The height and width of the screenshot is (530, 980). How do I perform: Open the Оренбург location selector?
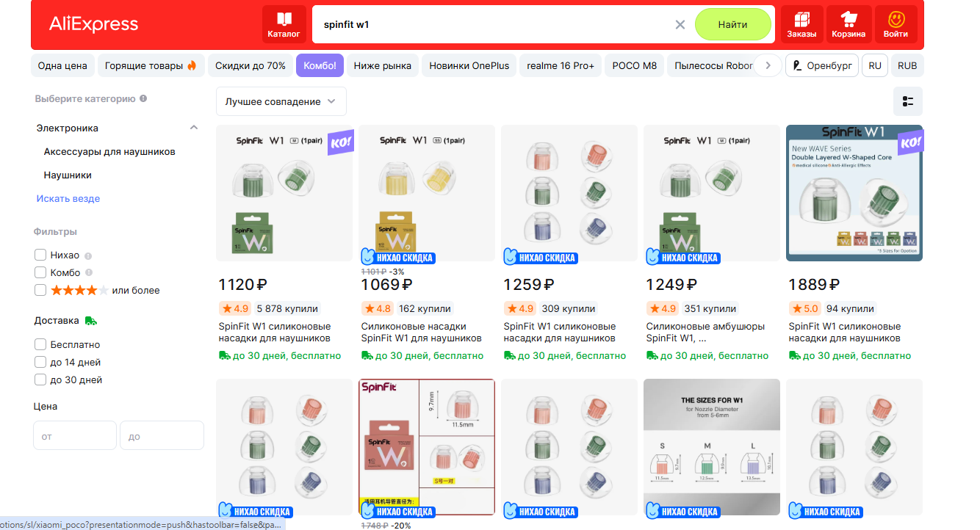[x=822, y=65]
